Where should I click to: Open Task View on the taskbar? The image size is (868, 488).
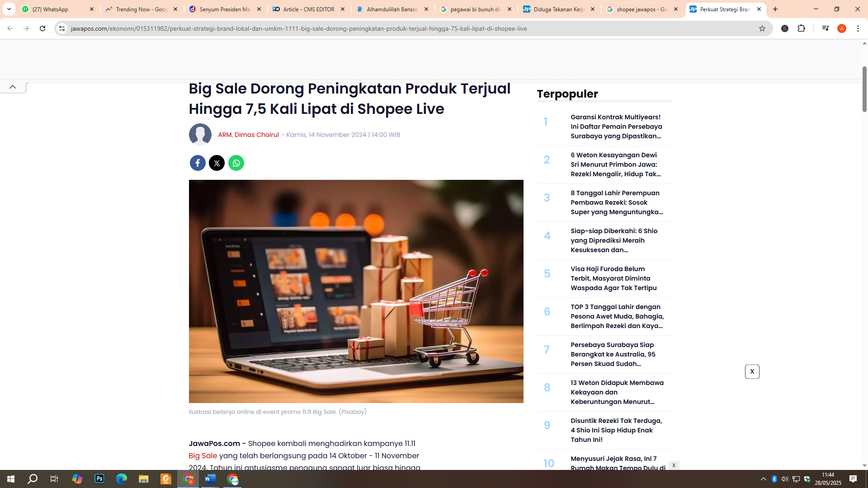pos(54,479)
